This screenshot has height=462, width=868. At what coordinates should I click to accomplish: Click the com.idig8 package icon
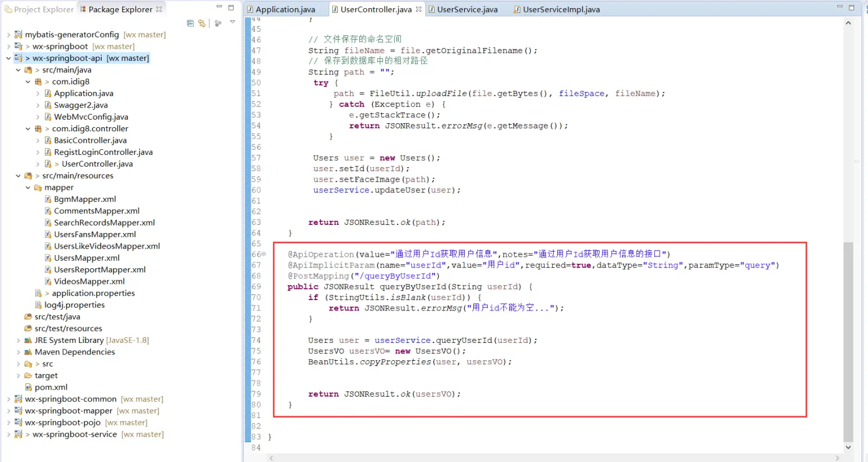[x=38, y=82]
